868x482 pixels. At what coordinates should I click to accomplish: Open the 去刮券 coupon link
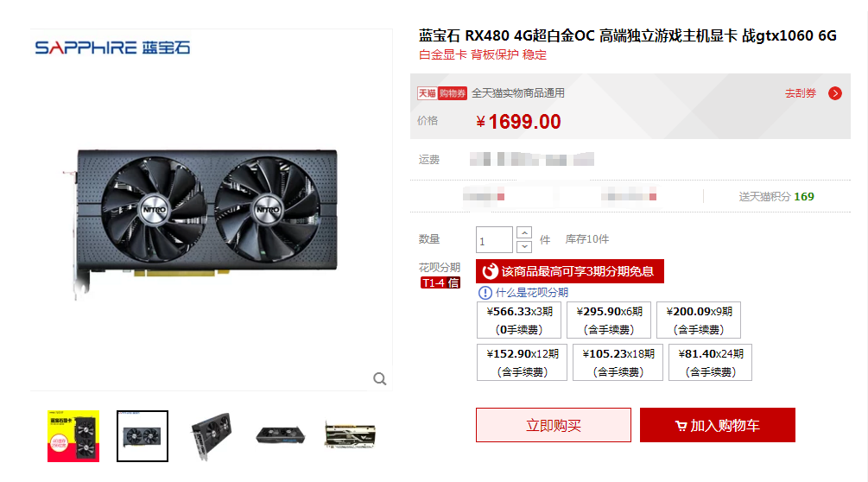click(x=801, y=93)
